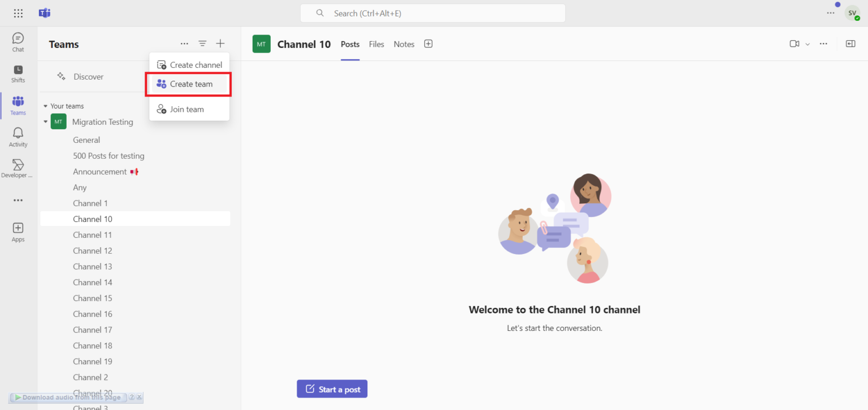This screenshot has width=868, height=410.
Task: Open the Apps icon in the sidebar
Action: tap(18, 230)
